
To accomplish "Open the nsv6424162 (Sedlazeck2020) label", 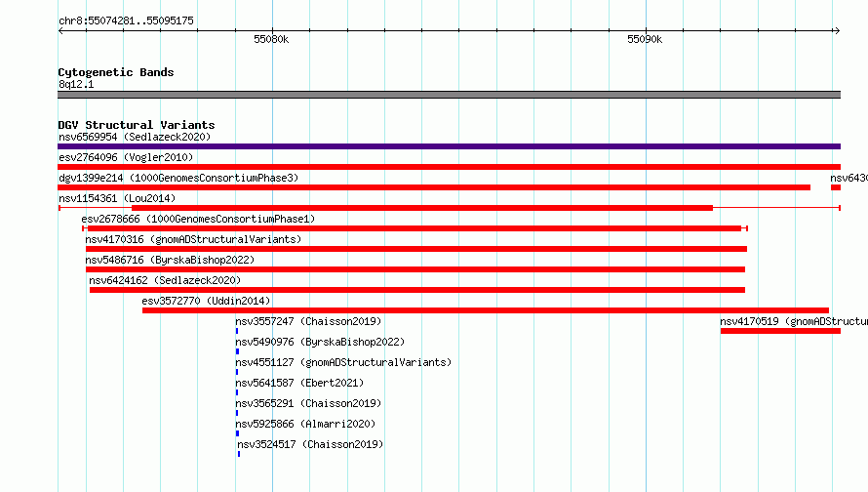I will point(165,280).
